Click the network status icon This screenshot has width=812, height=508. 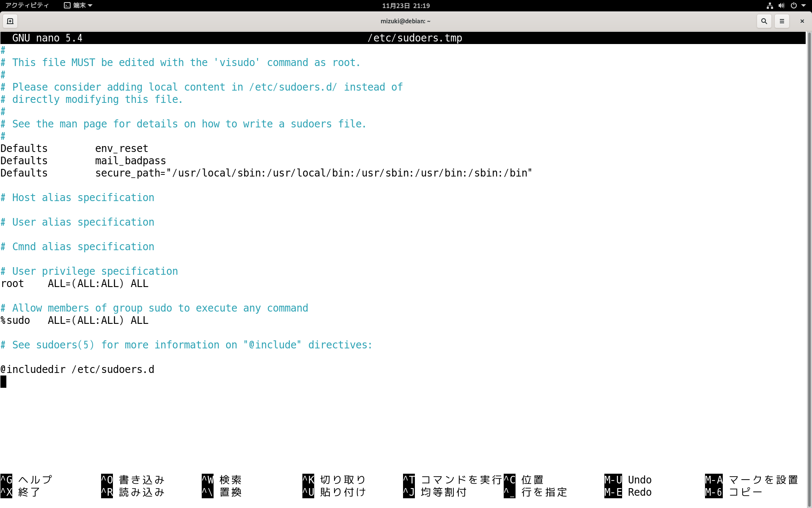770,6
